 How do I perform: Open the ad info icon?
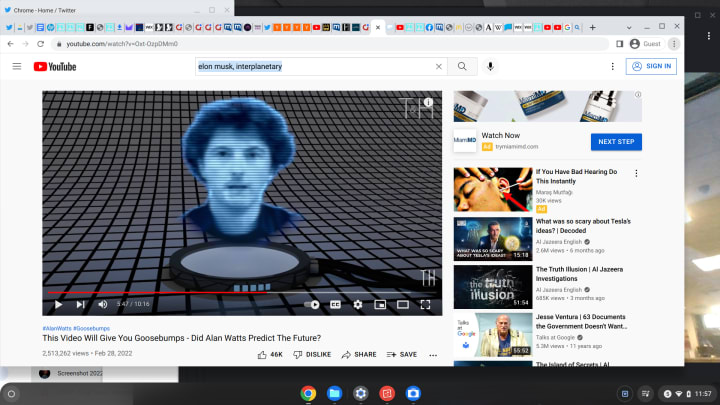(638, 95)
